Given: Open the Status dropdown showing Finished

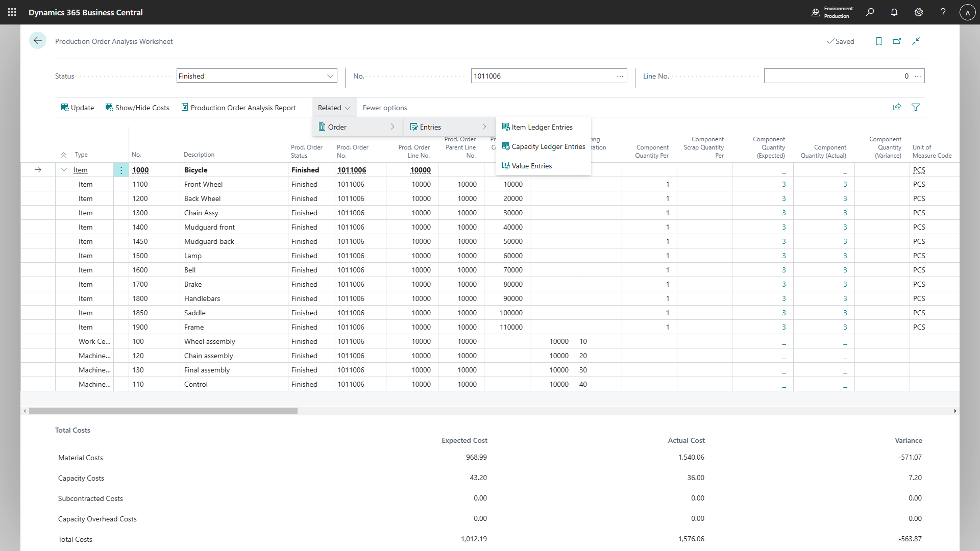Looking at the screenshot, I should pos(330,76).
